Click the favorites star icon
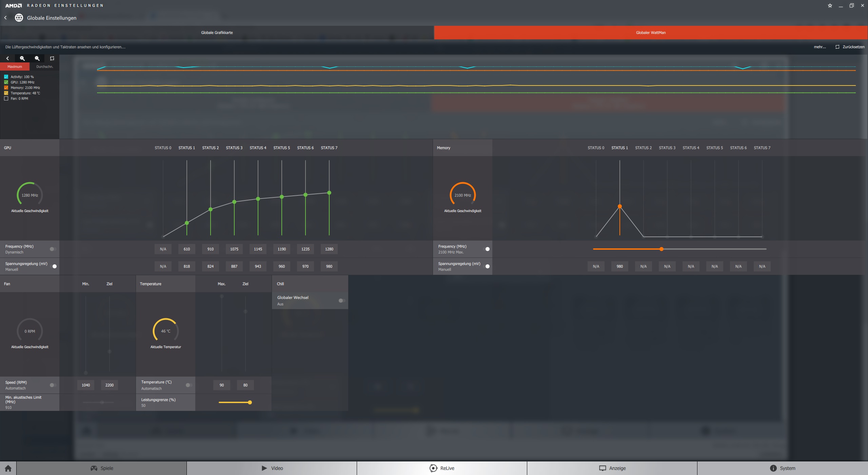The width and height of the screenshot is (868, 475). pos(830,5)
